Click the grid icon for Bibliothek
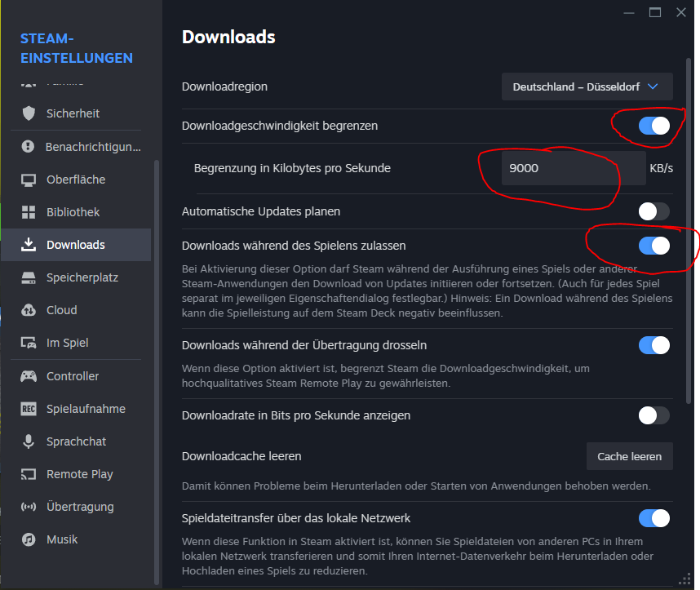This screenshot has height=590, width=700. point(29,212)
